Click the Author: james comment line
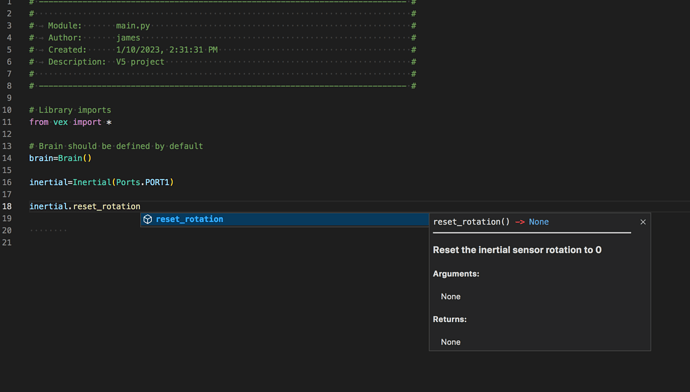The image size is (690, 392). click(94, 38)
